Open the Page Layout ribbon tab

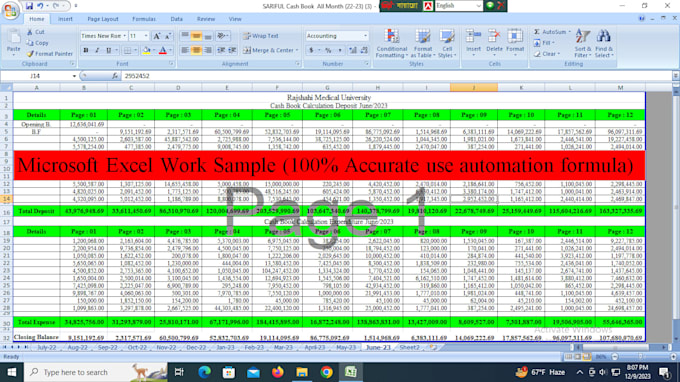103,19
